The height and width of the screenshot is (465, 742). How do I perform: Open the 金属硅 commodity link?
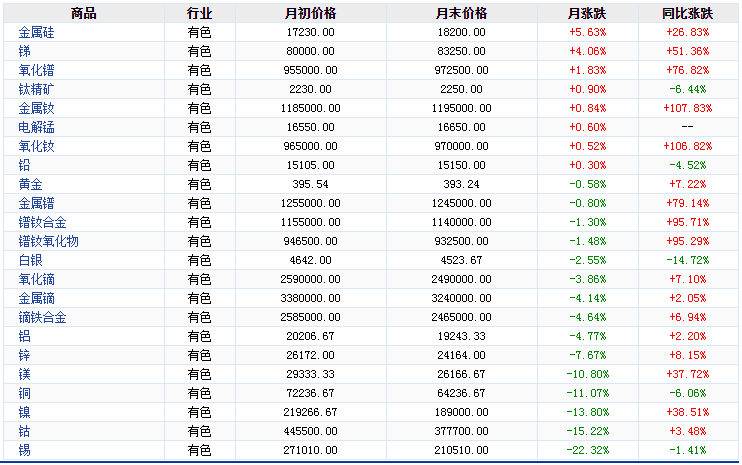coord(36,32)
